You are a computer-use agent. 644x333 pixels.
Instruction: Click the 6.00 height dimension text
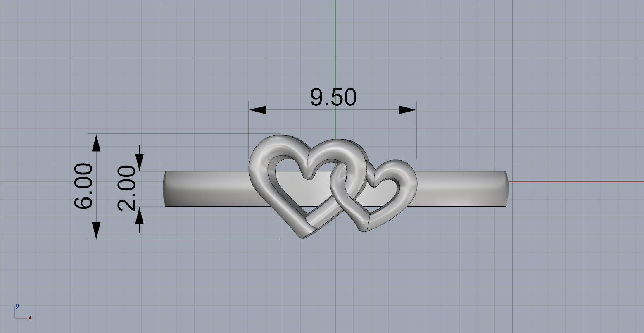(x=83, y=186)
